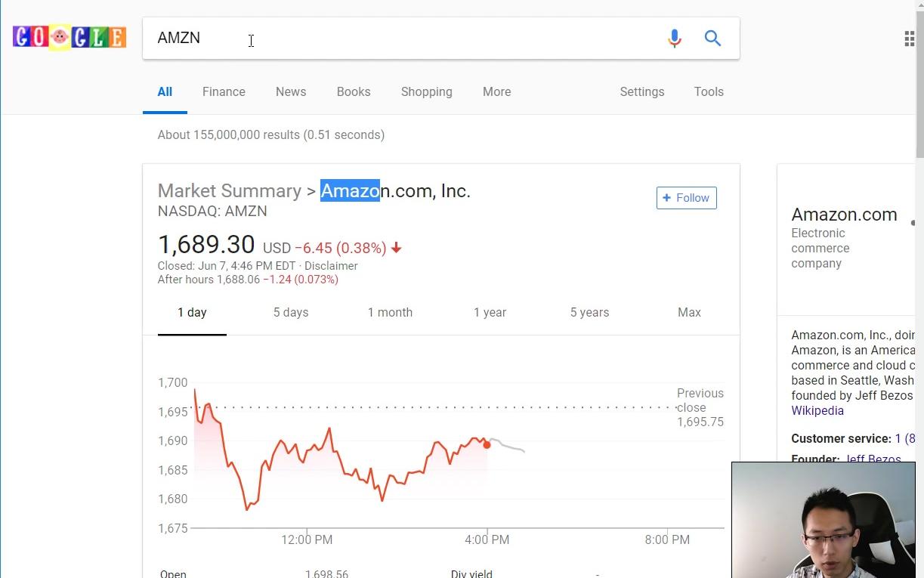Click the plus Follow button for AMZN
The width and height of the screenshot is (924, 578).
point(686,198)
